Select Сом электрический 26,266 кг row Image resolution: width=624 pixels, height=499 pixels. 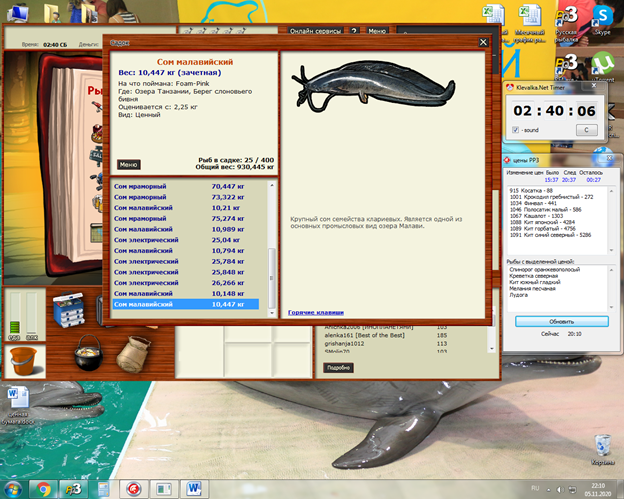pyautogui.click(x=185, y=283)
